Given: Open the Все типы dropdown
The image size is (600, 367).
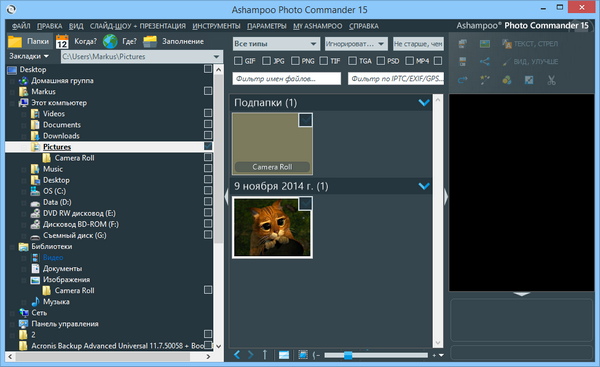Looking at the screenshot, I should [276, 44].
